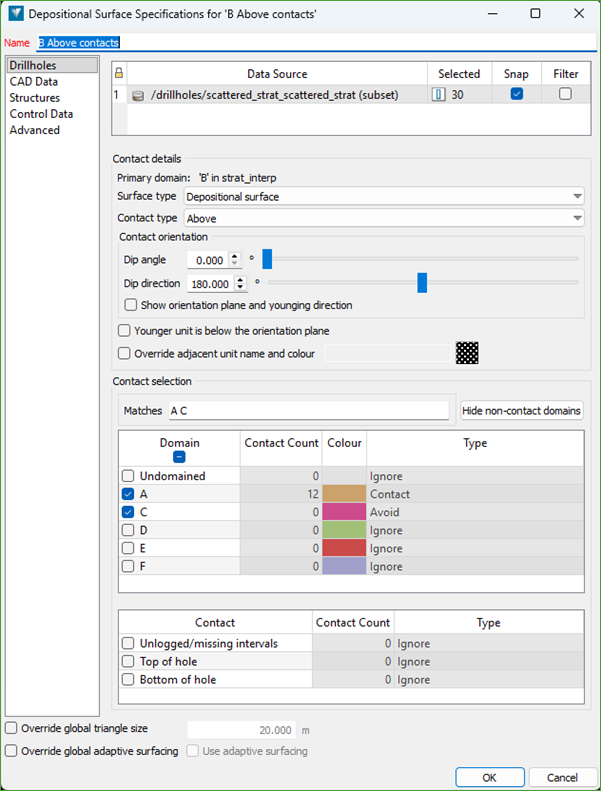Disable the Snap checkbox for the data source

tap(516, 95)
